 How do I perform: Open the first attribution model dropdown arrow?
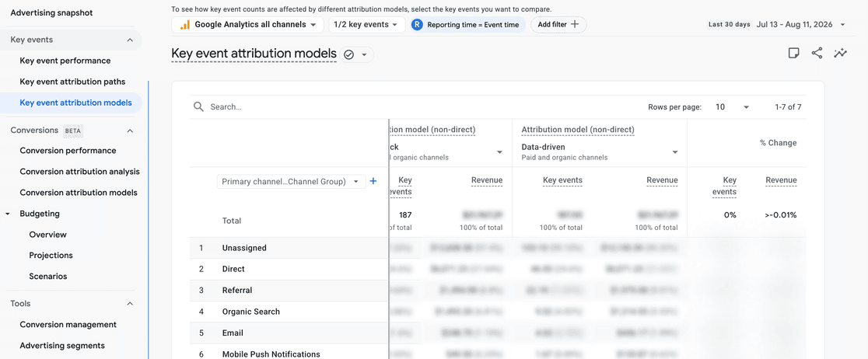point(500,152)
